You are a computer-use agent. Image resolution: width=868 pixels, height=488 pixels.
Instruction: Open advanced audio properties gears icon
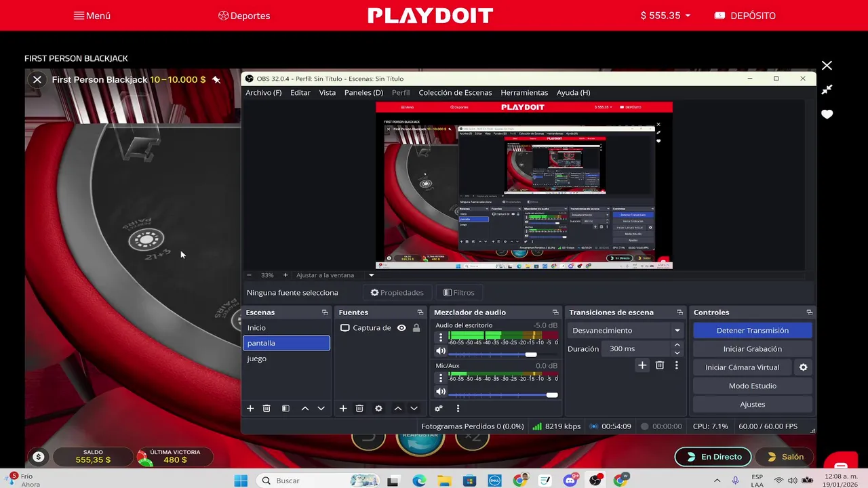[x=439, y=409]
